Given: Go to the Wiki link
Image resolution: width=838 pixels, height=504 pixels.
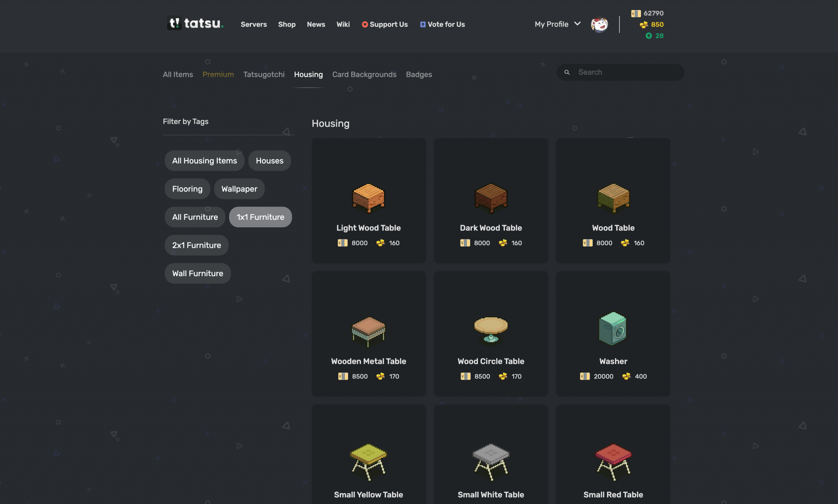Looking at the screenshot, I should (x=343, y=24).
